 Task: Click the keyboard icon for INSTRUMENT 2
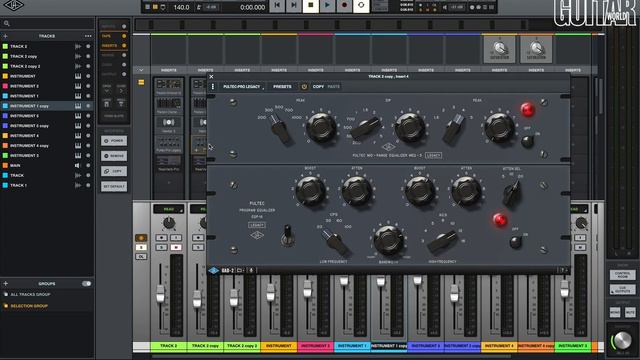click(x=78, y=86)
